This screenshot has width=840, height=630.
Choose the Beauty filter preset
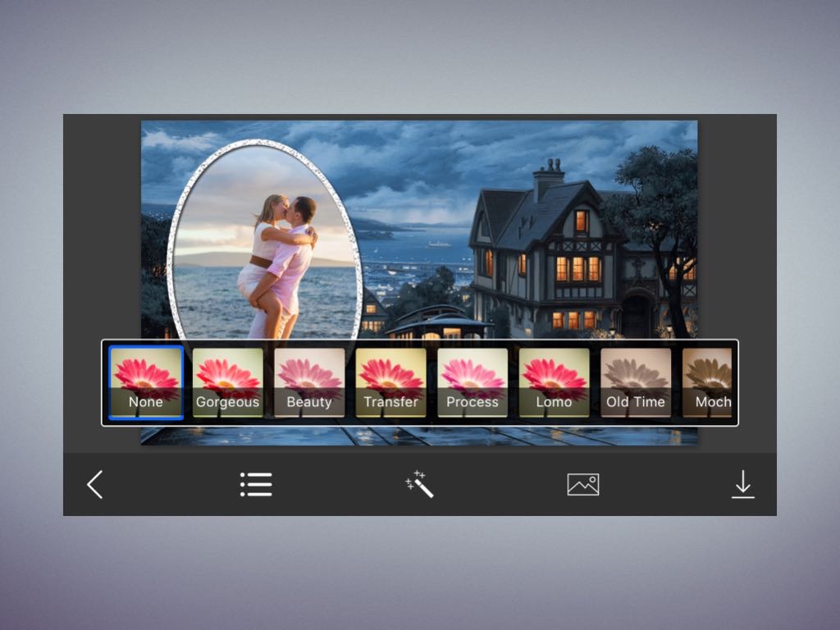(309, 382)
